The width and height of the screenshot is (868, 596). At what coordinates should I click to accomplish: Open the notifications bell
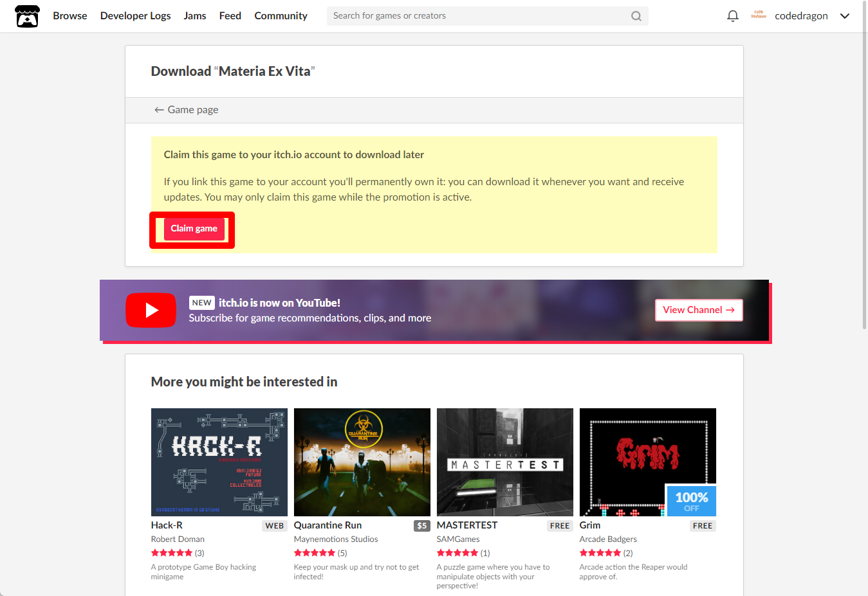point(732,16)
